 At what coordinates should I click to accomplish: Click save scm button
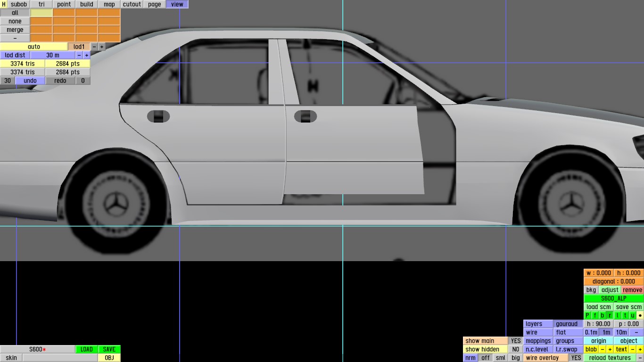point(629,307)
